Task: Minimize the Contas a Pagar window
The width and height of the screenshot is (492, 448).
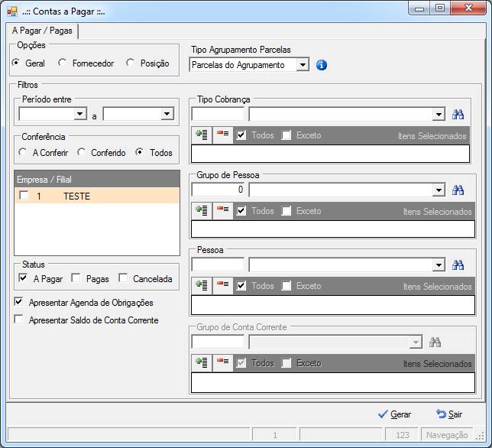Action: [x=419, y=8]
